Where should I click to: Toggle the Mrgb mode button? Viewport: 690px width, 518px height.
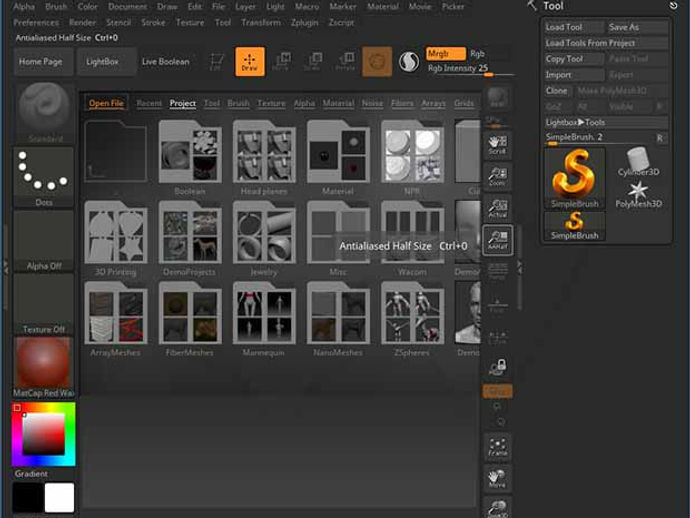[446, 54]
